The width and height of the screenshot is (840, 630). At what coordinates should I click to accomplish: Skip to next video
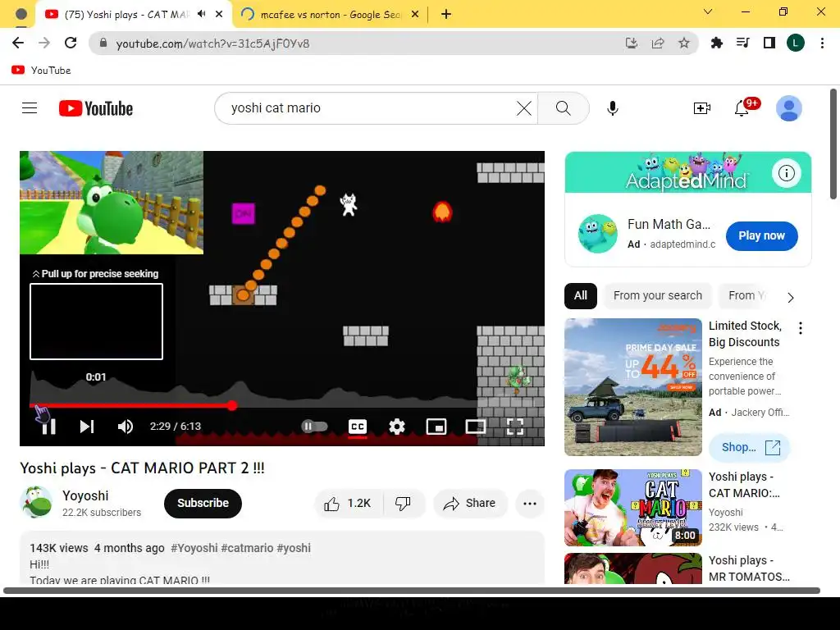(87, 427)
